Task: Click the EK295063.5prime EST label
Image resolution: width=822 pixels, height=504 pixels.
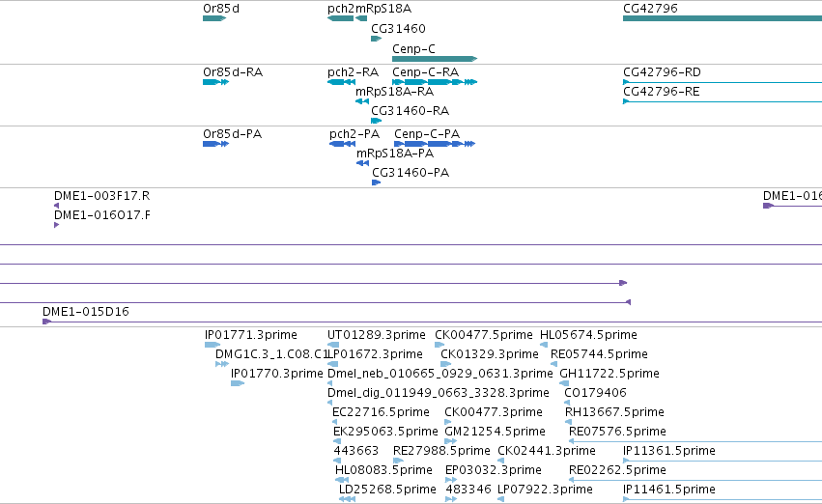Action: click(x=385, y=432)
